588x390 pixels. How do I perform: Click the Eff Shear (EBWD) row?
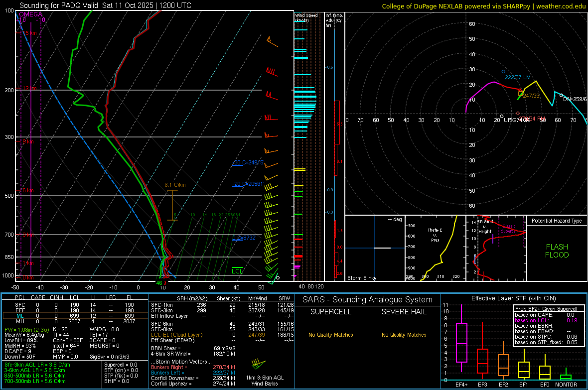222,340
